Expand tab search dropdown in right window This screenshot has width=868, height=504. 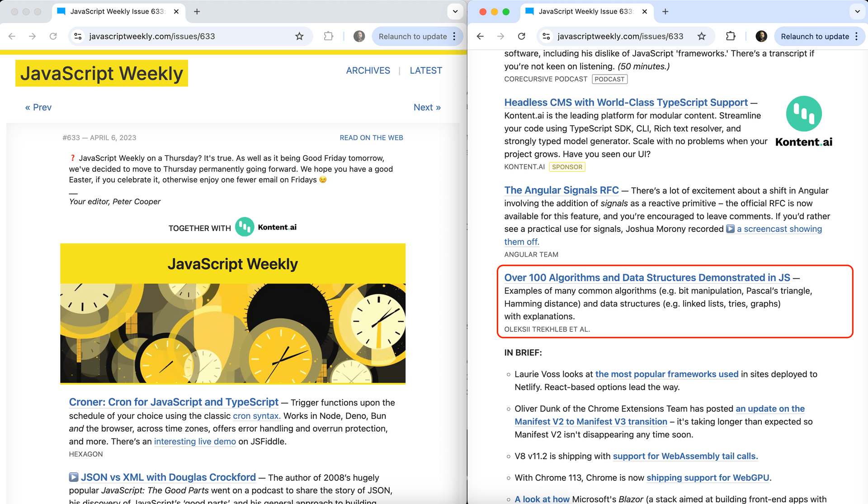857,11
